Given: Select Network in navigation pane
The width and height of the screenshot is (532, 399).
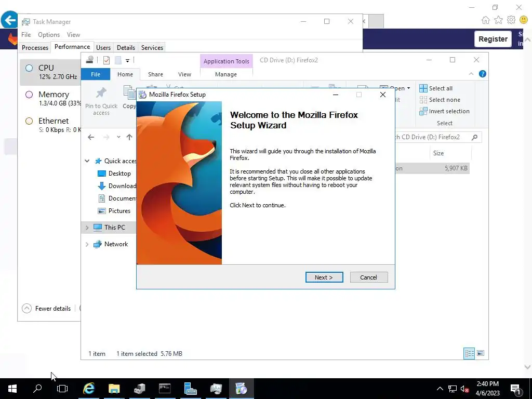Looking at the screenshot, I should [x=111, y=244].
